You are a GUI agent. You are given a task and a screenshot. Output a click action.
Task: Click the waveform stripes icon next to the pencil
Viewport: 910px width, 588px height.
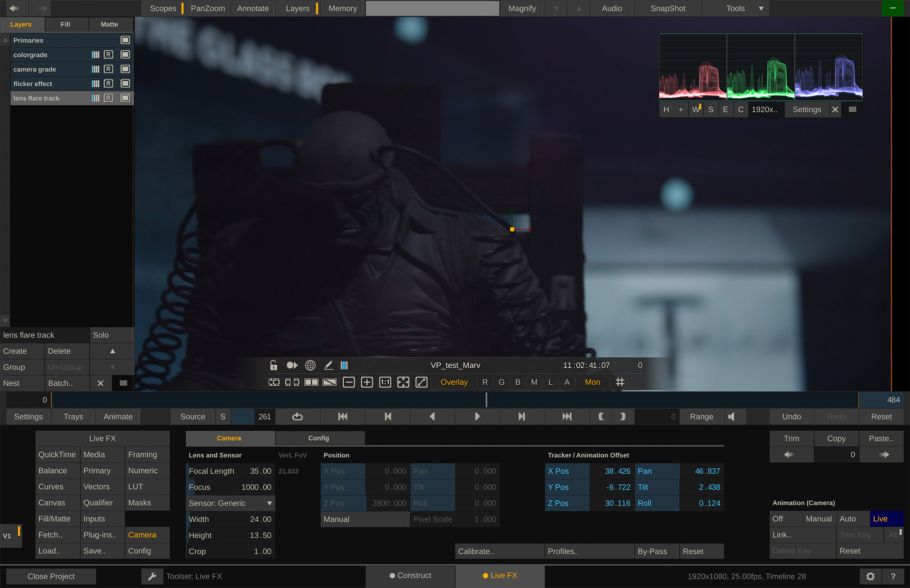(344, 365)
